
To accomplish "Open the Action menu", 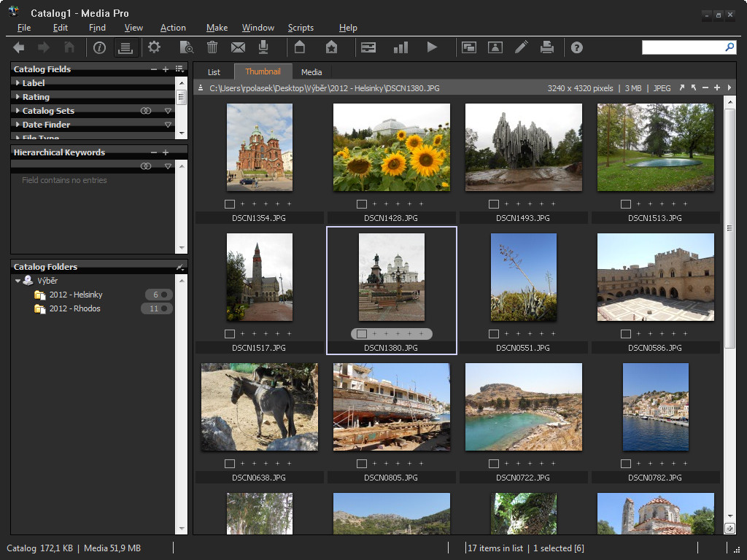I will [x=173, y=28].
